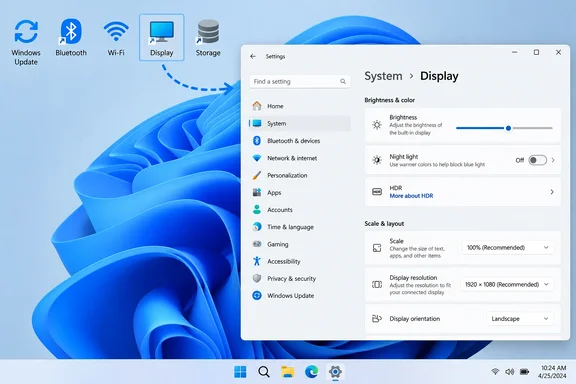Click the unfilled right part of Brightness track
The width and height of the screenshot is (576, 384).
click(532, 128)
